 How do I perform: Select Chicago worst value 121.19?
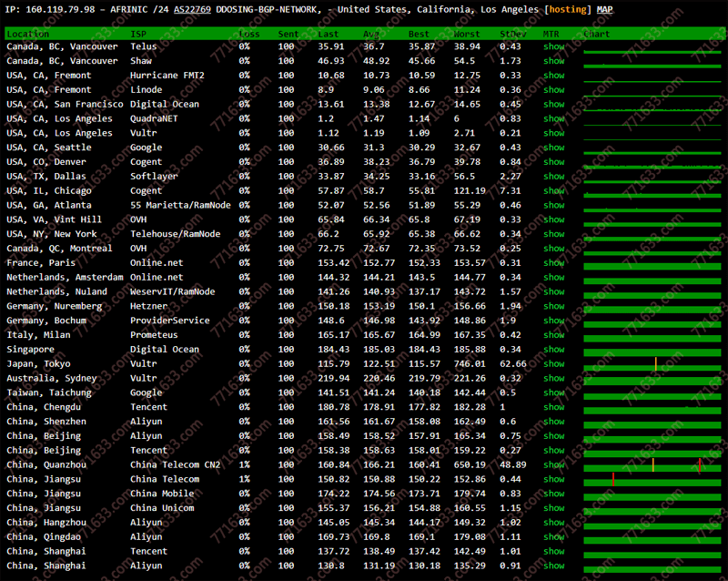(x=470, y=190)
